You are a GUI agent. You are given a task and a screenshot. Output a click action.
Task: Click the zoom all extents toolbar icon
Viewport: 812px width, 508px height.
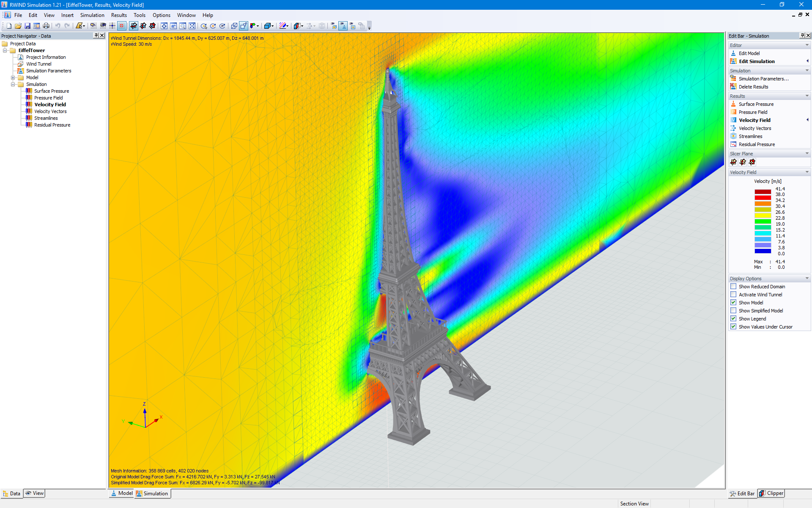pyautogui.click(x=192, y=26)
